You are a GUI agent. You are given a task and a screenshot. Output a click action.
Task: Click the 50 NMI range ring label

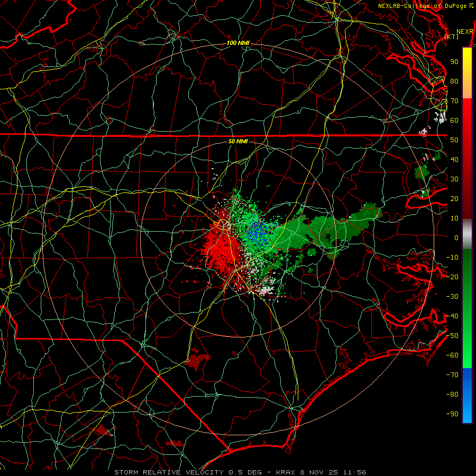(238, 141)
